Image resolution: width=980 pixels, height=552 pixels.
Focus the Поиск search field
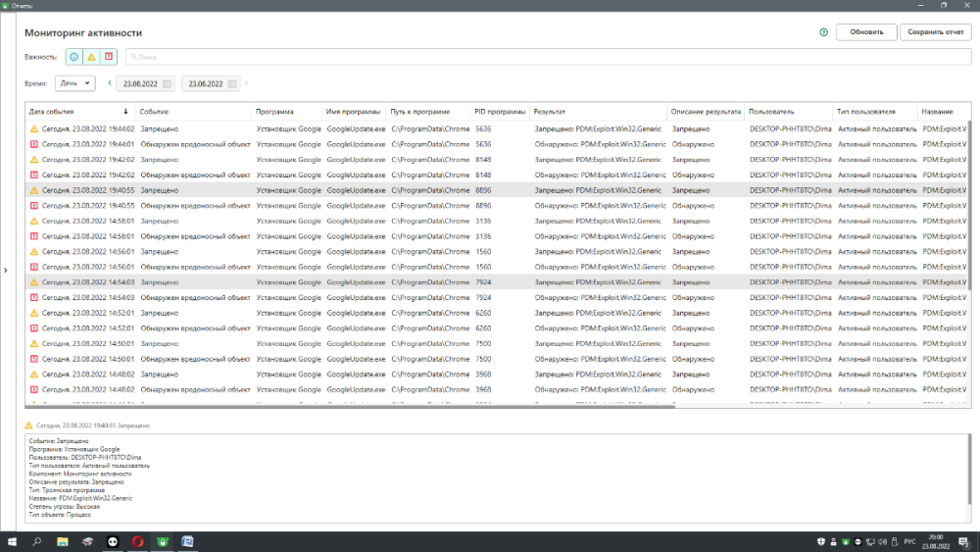549,57
